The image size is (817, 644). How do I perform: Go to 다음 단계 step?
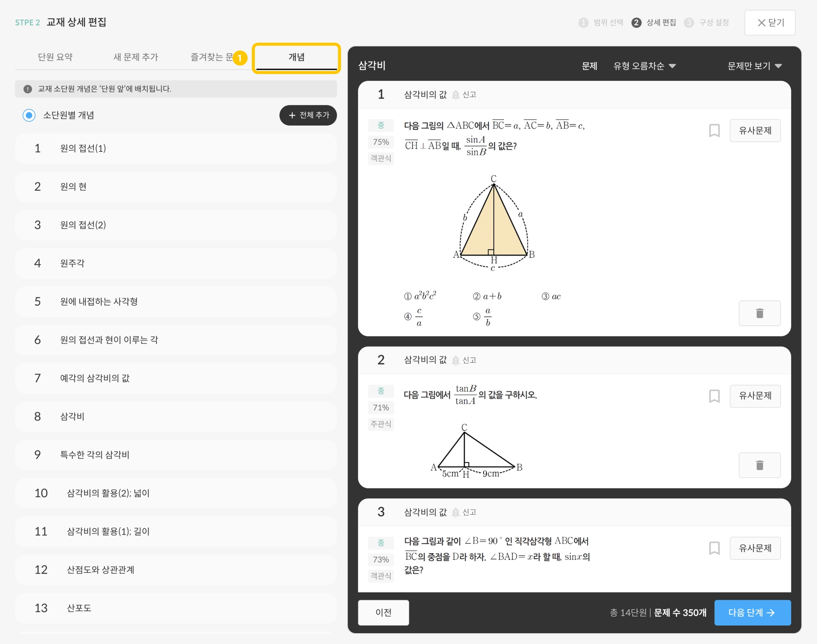click(752, 612)
